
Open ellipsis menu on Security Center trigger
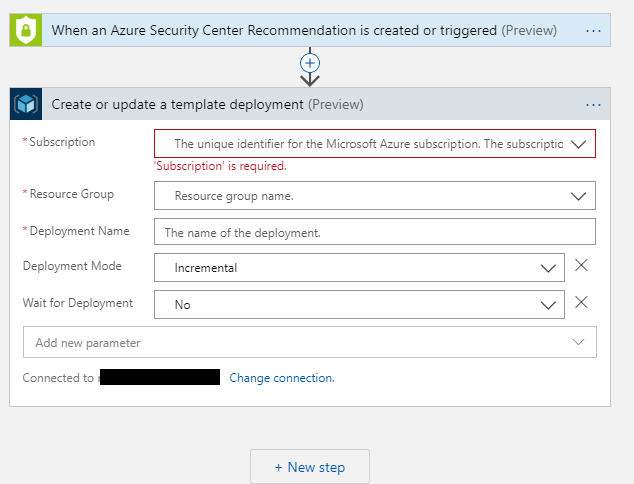pyautogui.click(x=593, y=31)
